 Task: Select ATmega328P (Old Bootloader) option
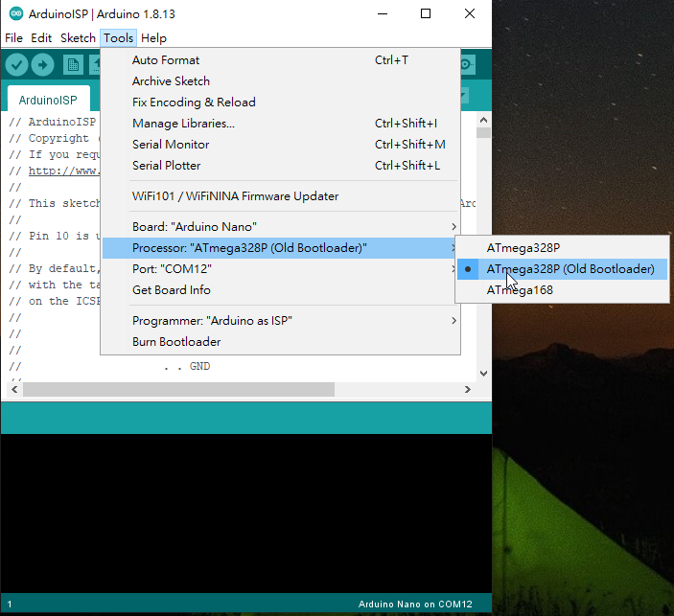569,269
